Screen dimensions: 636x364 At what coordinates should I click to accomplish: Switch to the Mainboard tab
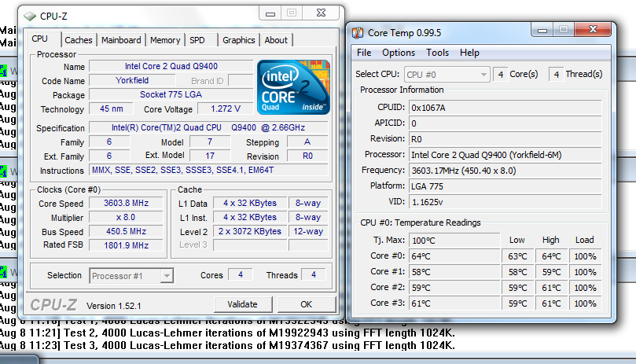click(x=121, y=40)
